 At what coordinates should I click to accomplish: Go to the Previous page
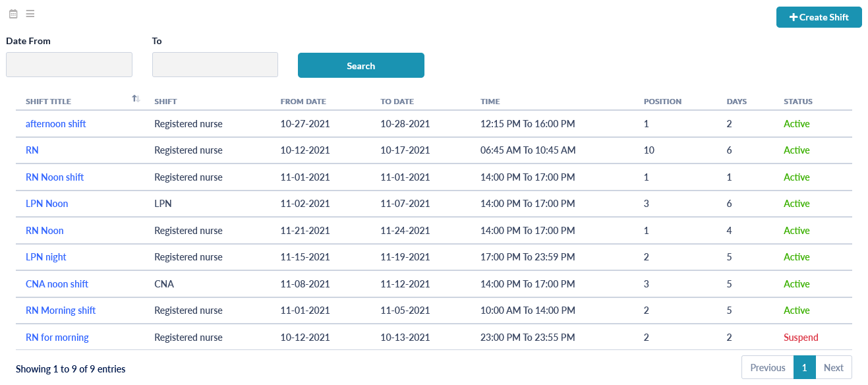click(x=768, y=368)
